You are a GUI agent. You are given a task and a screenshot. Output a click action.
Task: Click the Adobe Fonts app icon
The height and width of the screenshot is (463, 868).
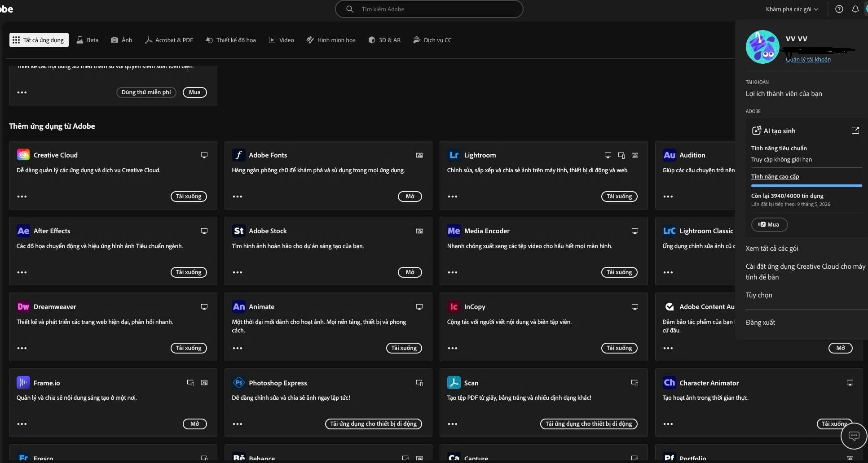(238, 155)
